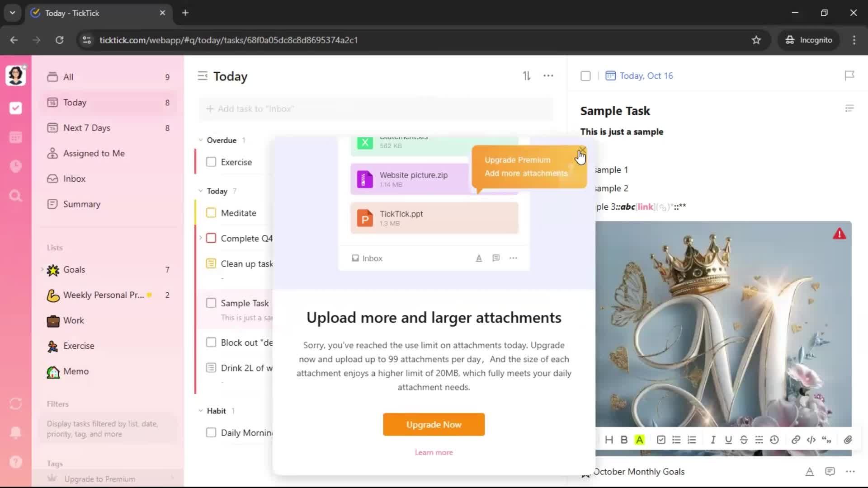Expand the Goals list in sidebar
The image size is (868, 488).
point(42,269)
